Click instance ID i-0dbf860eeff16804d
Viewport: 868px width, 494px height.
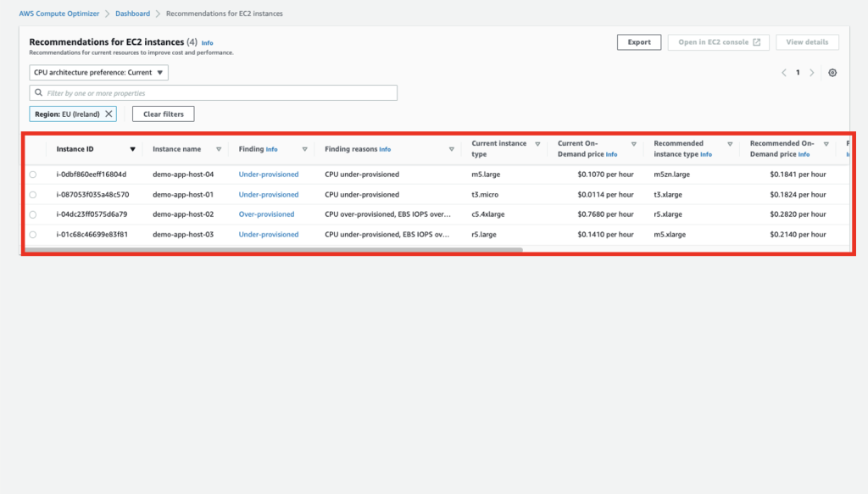92,175
